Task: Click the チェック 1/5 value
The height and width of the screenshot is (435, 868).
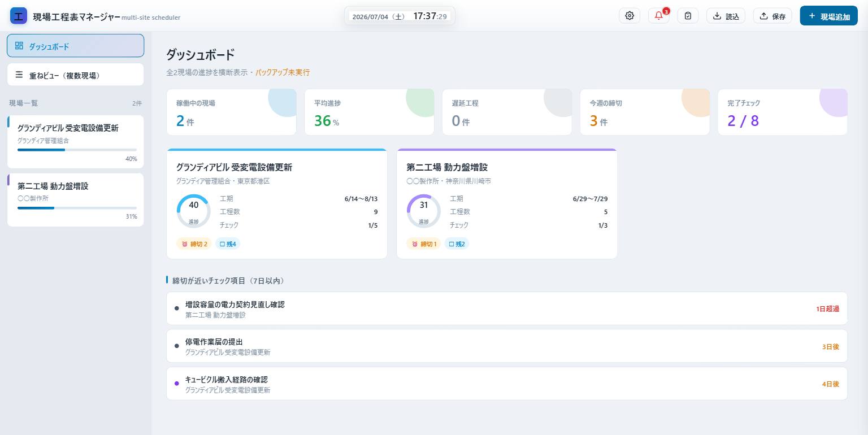Action: pos(373,225)
